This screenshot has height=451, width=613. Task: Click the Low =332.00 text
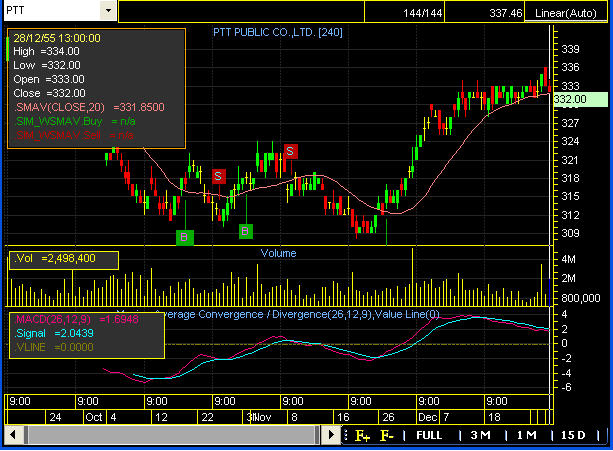47,65
